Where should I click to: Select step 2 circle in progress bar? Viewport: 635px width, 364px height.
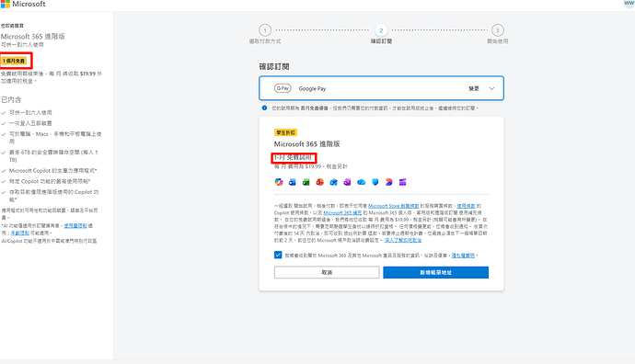(x=381, y=30)
